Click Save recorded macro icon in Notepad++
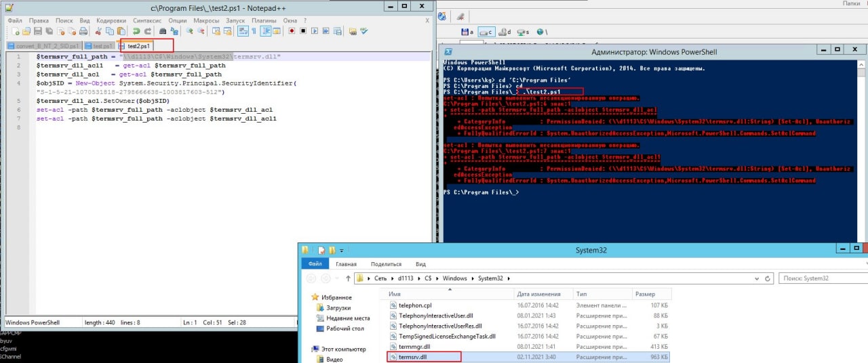This screenshot has width=868, height=363. tap(337, 31)
